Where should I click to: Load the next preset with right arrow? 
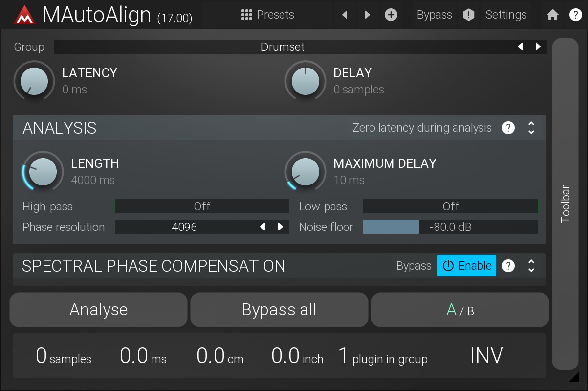coord(368,15)
